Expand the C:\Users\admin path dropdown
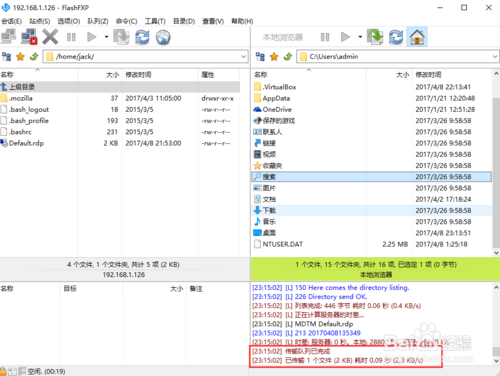This screenshot has width=500, height=376. coord(495,57)
